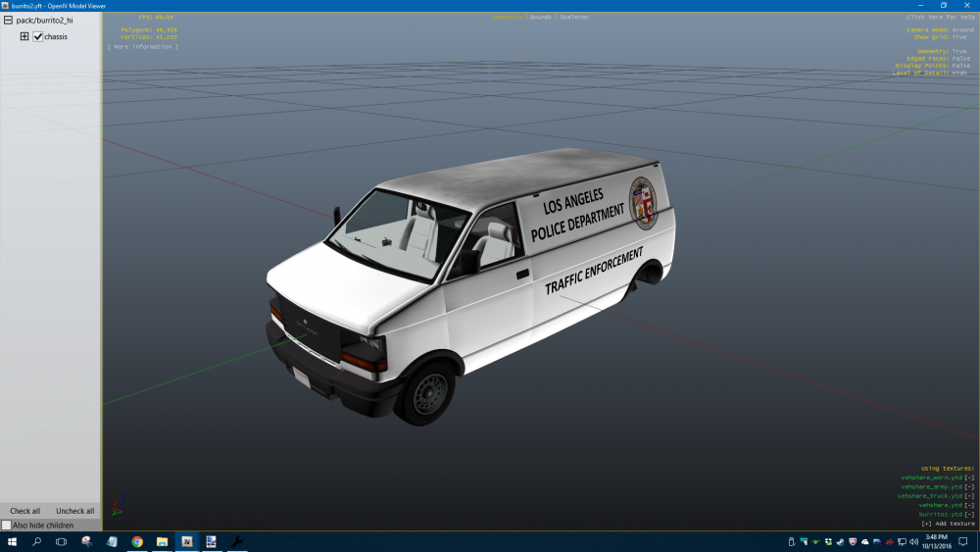Open Task View on taskbar
Image resolution: width=980 pixels, height=552 pixels.
(61, 541)
